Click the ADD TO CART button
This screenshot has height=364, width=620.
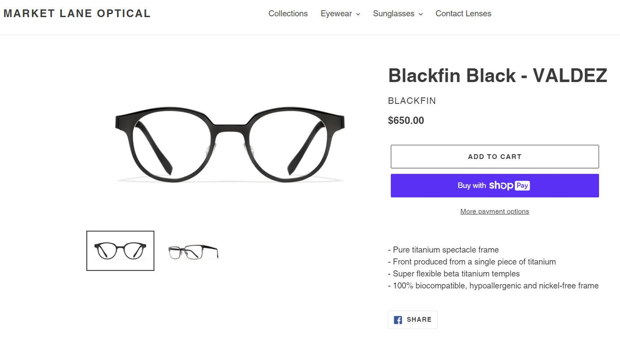pyautogui.click(x=494, y=156)
